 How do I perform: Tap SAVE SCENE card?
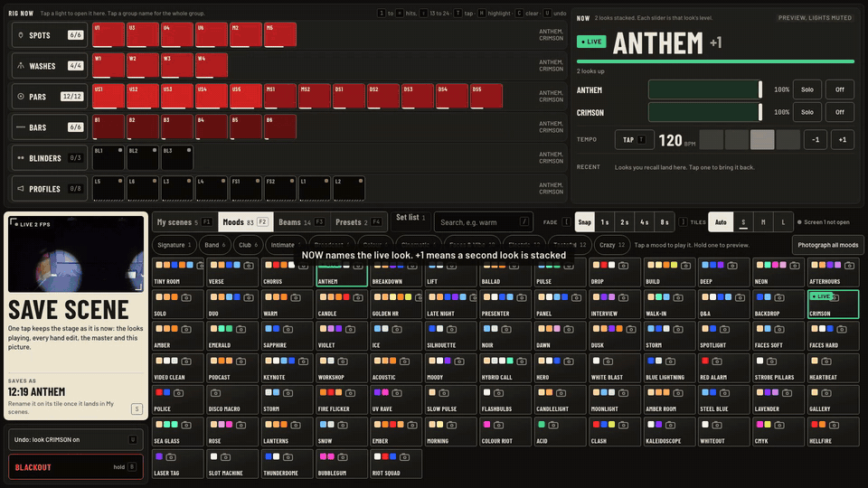tap(76, 316)
